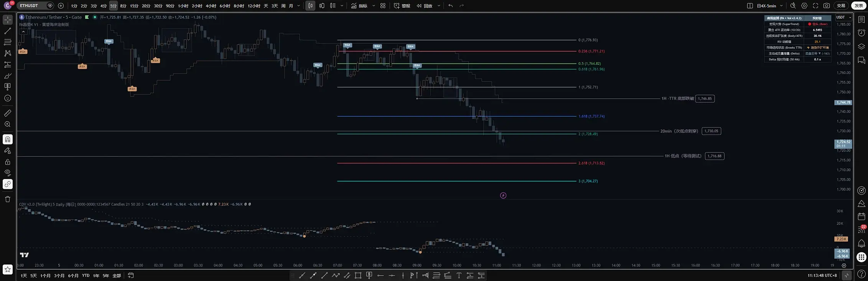Pick the text tool in drawing bar
This screenshot has height=281, width=868.
point(459,275)
